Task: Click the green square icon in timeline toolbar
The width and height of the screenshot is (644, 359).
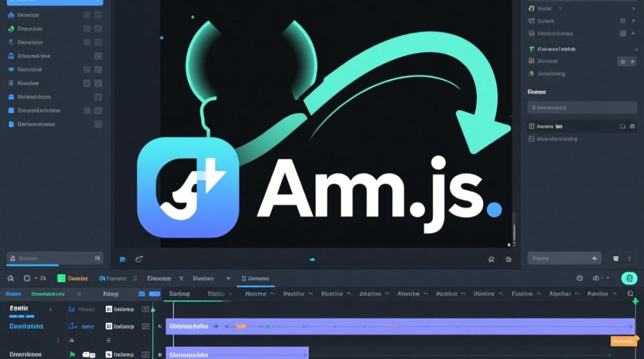Action: tap(61, 278)
